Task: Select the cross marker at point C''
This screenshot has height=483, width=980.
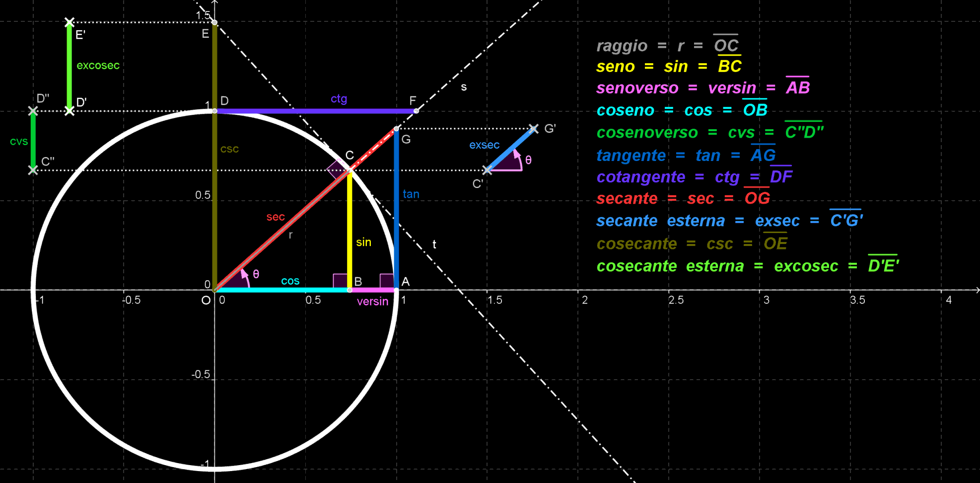Action: click(33, 170)
